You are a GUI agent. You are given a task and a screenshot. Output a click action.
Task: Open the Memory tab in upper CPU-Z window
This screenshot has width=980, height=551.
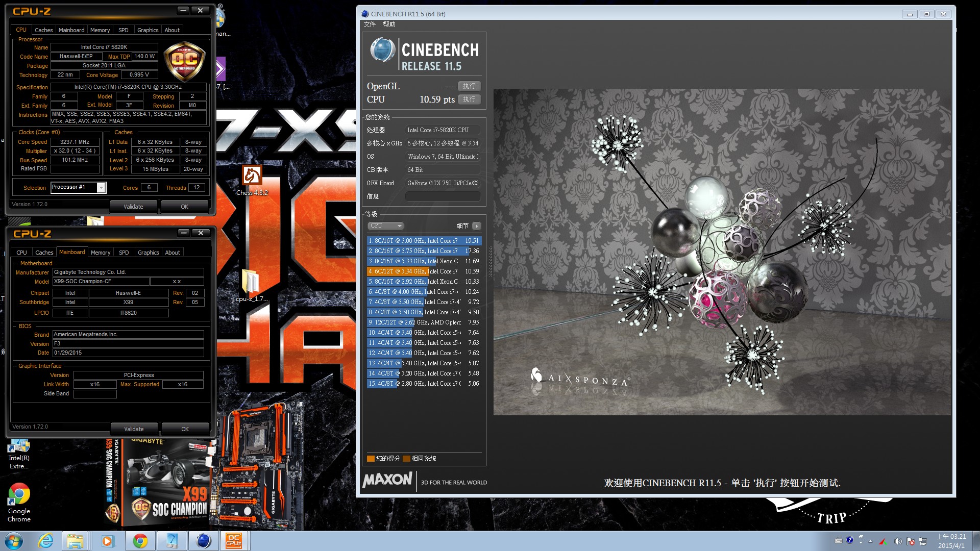pyautogui.click(x=100, y=30)
